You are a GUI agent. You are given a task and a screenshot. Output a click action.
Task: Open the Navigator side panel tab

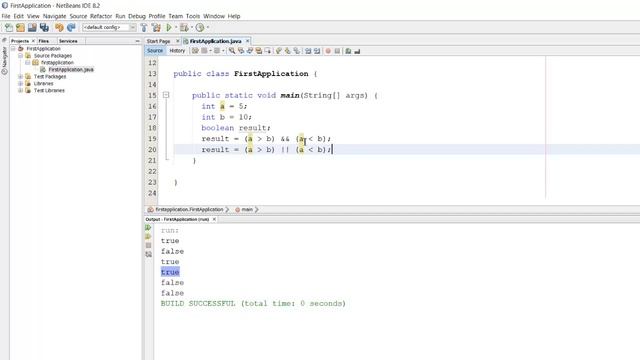pos(4,60)
